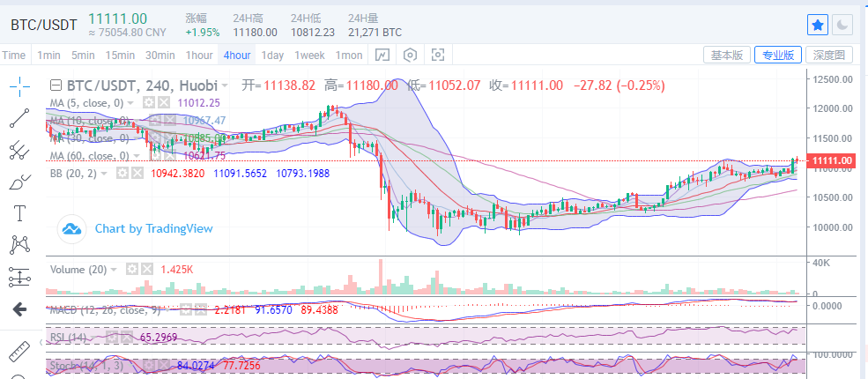
Task: Select the trend line drawing tool
Action: click(x=20, y=118)
